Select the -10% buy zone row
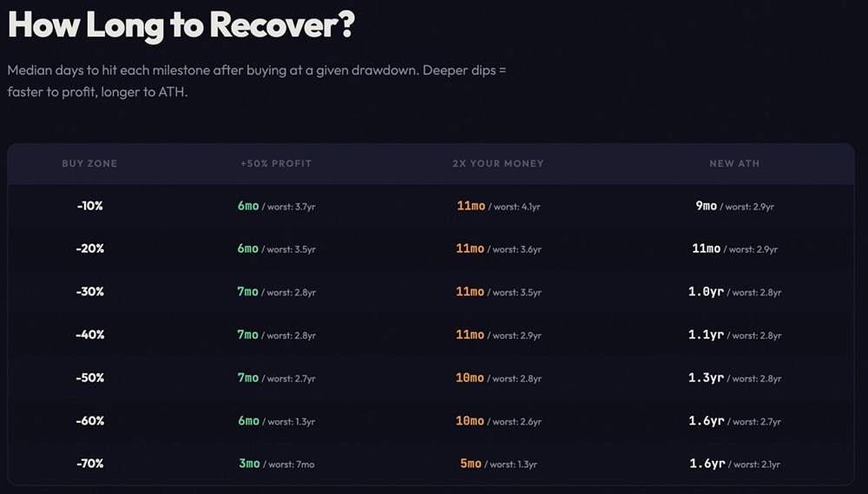868x494 pixels. click(89, 207)
